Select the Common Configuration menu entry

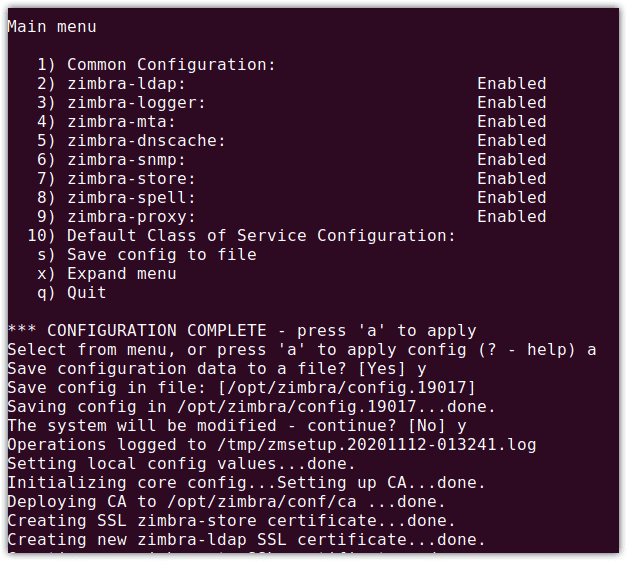point(156,65)
